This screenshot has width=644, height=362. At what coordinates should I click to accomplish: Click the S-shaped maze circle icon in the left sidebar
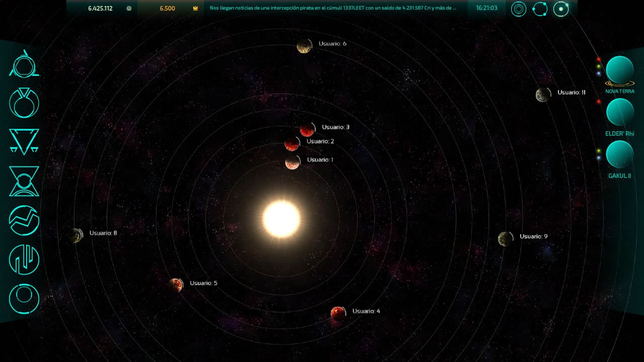click(24, 259)
